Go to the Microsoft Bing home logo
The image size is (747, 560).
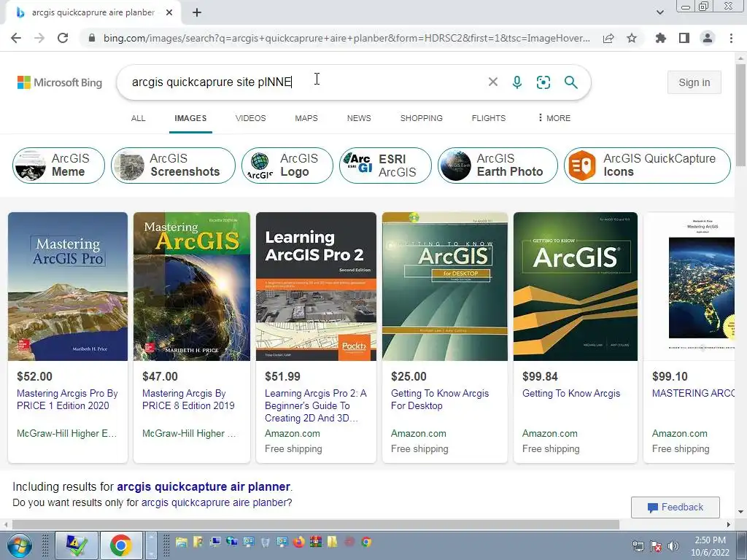click(x=60, y=82)
